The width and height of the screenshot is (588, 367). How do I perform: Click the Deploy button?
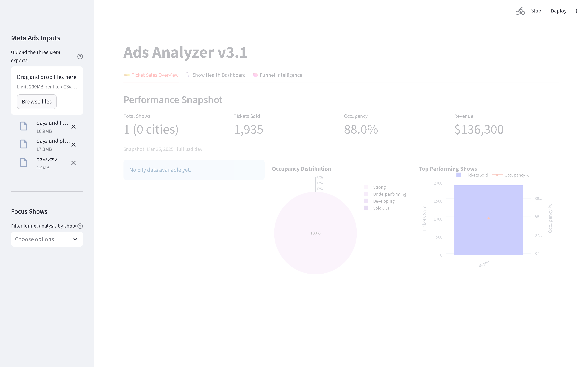point(559,11)
